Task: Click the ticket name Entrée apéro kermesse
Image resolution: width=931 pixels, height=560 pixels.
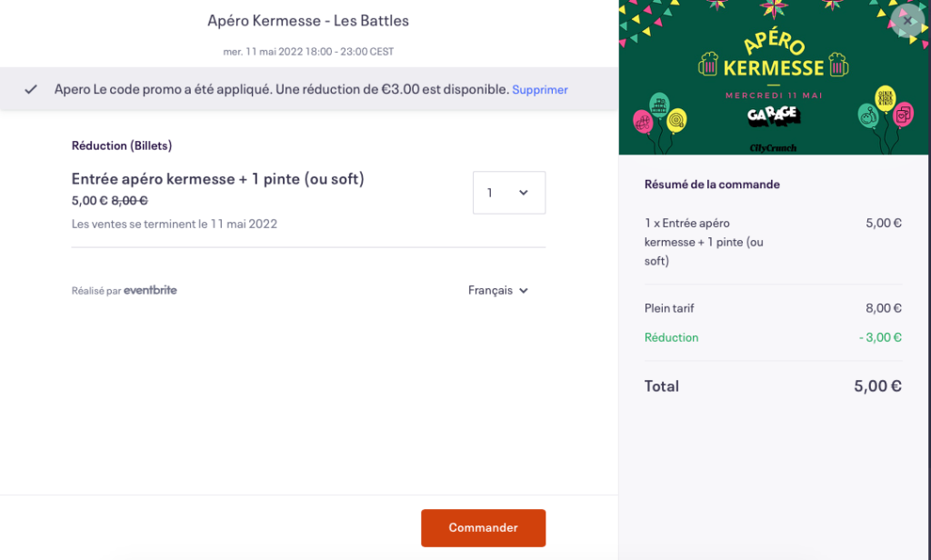Action: click(217, 179)
